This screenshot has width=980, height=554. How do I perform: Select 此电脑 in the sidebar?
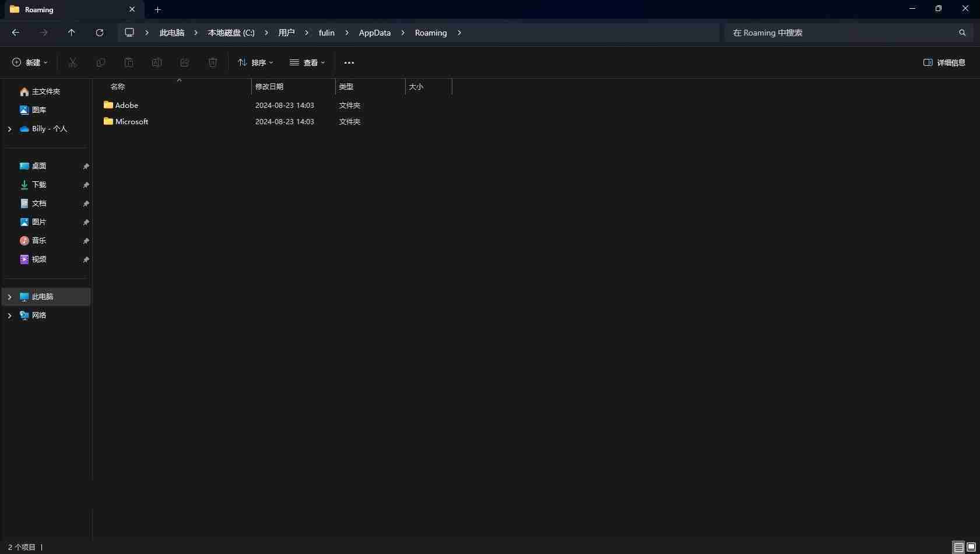pos(47,297)
